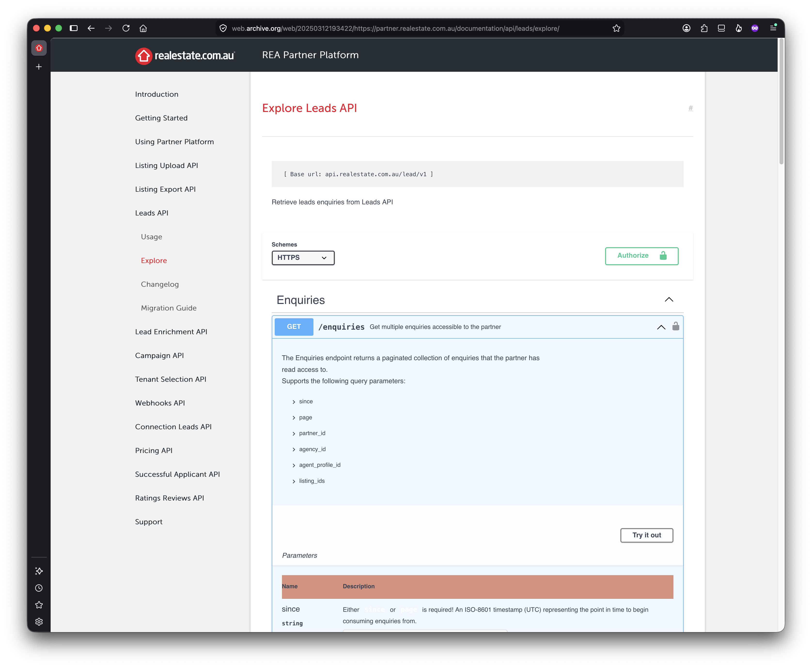Bookmark this page with the star
Image resolution: width=812 pixels, height=668 pixels.
[616, 28]
